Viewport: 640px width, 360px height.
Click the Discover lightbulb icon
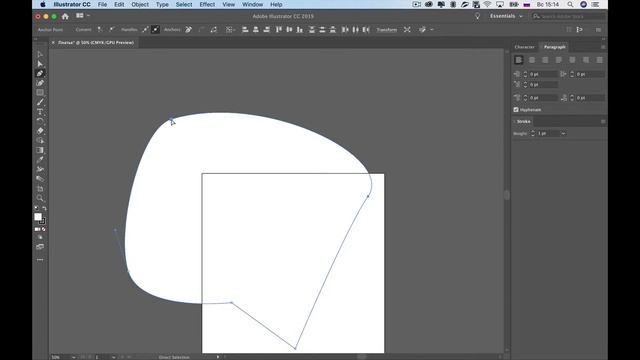pos(477,16)
